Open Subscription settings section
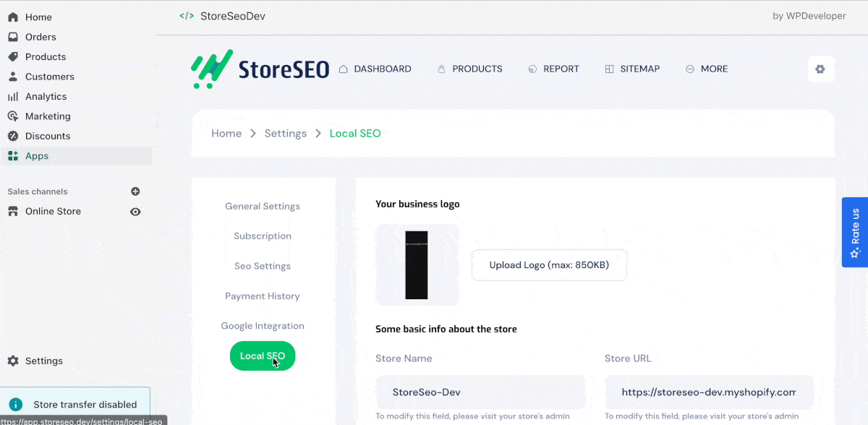868x425 pixels. click(x=263, y=236)
